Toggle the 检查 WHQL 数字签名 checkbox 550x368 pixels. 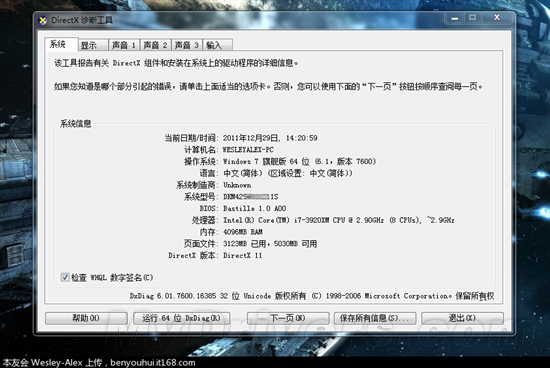click(65, 277)
